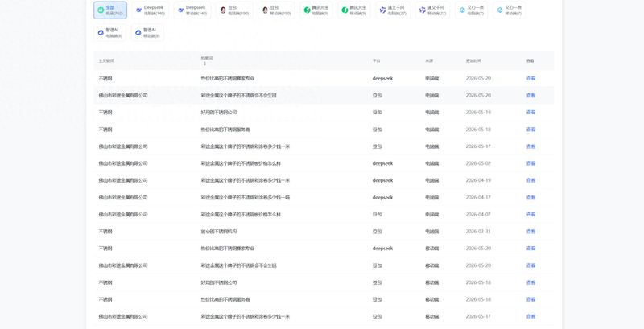Click 查看 for deepseek 电脑端 2026-05-20 row

[530, 78]
